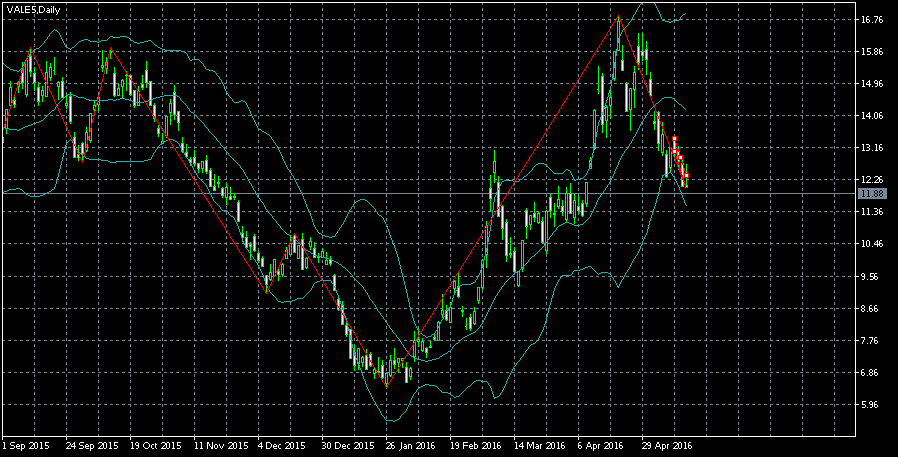This screenshot has height=457, width=898.
Task: Select the 11.36 price axis label
Action: point(872,212)
